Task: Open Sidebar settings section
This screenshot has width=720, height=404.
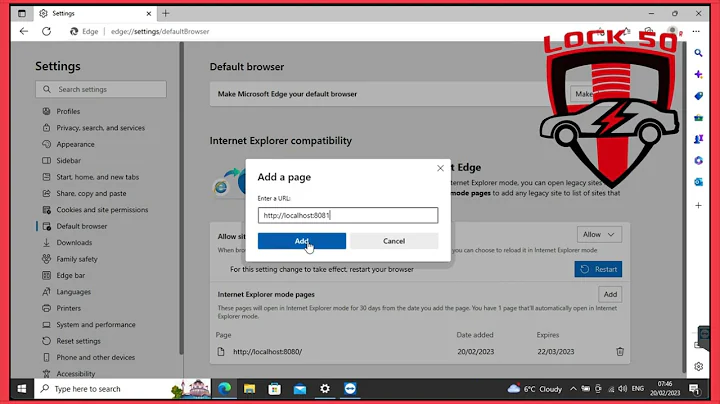Action: click(x=68, y=161)
